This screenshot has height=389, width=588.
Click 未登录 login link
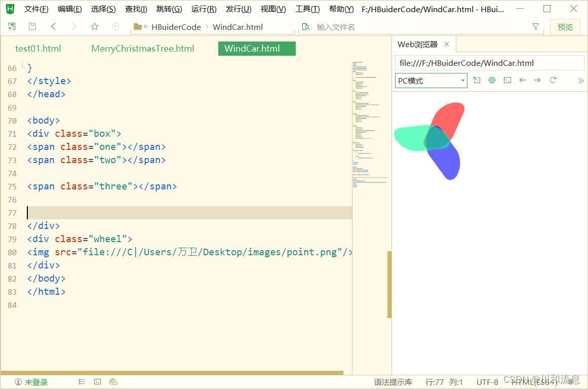[x=36, y=382]
